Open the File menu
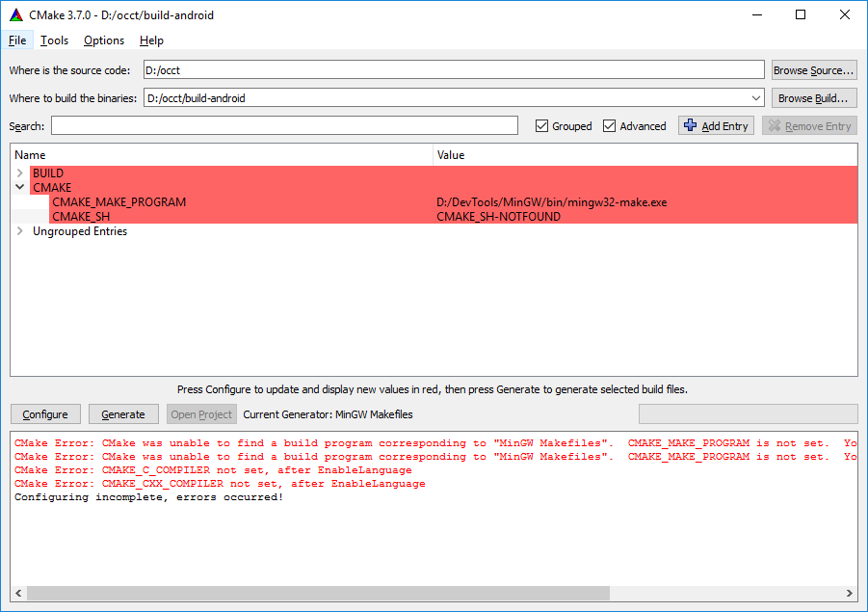This screenshot has height=612, width=868. [17, 40]
